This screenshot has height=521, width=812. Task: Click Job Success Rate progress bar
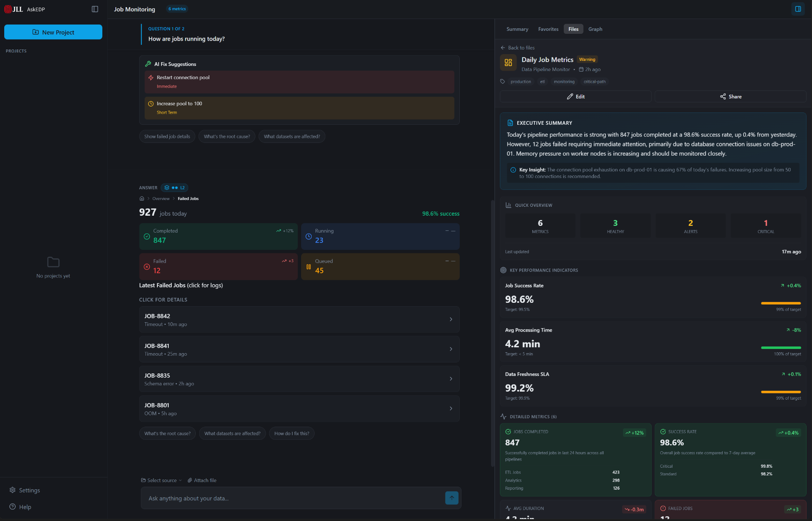pyautogui.click(x=781, y=303)
